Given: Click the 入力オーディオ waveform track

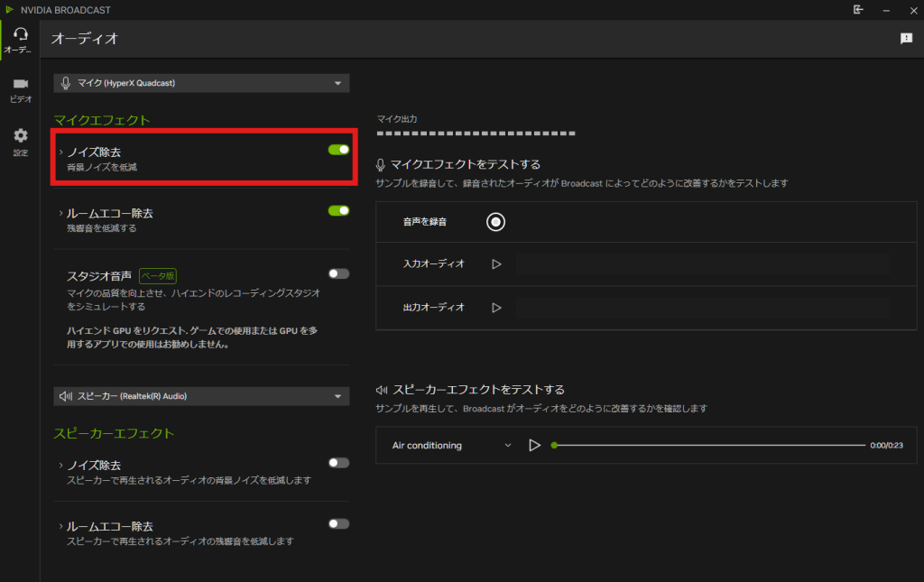Looking at the screenshot, I should pyautogui.click(x=702, y=263).
